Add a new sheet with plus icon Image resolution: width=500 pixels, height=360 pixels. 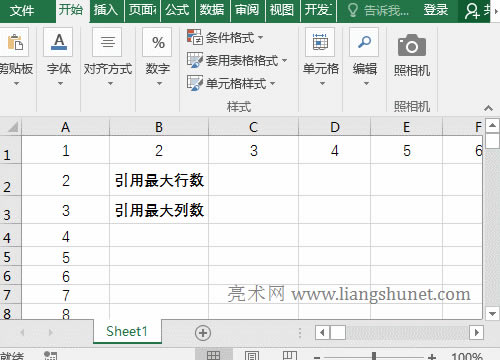(203, 333)
